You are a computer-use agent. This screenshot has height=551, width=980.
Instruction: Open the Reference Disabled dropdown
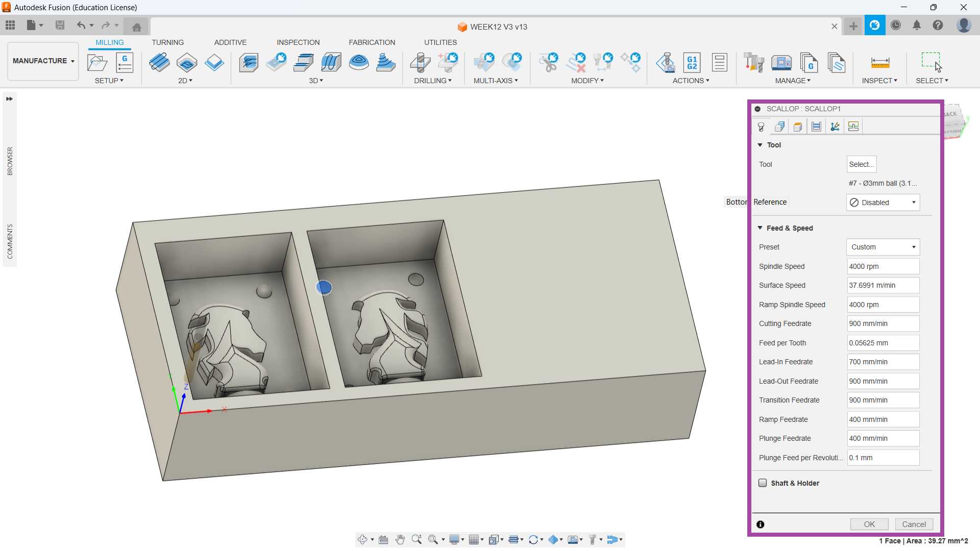click(x=883, y=203)
